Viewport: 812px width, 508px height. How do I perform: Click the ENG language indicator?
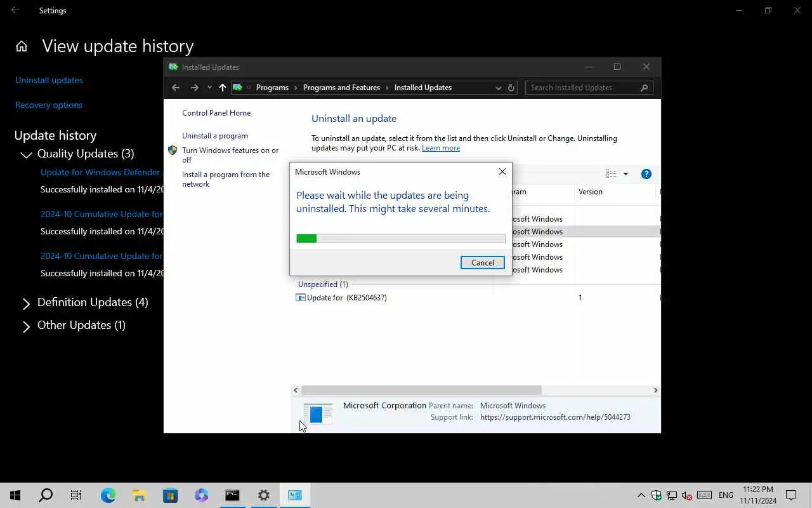pyautogui.click(x=726, y=495)
